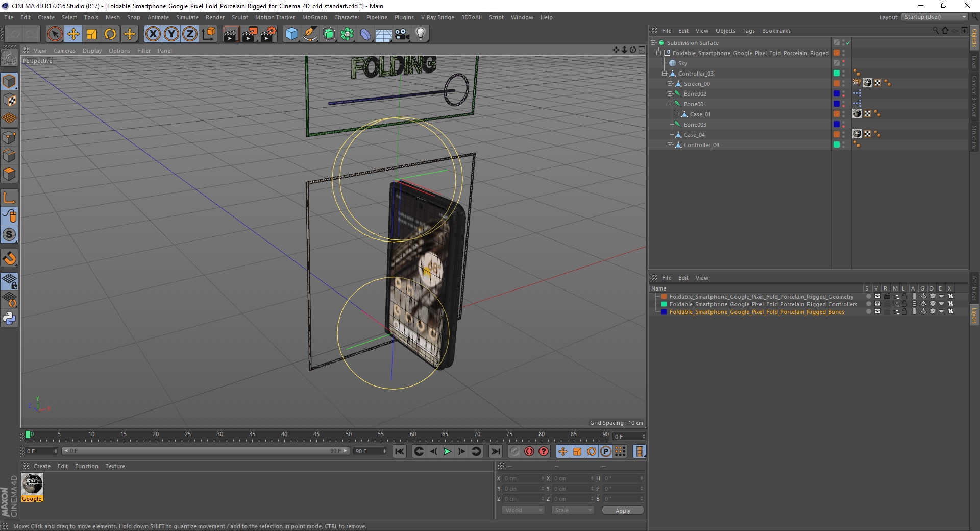Select the Sky object in tree
Screen dimensions: 980x531
(682, 63)
